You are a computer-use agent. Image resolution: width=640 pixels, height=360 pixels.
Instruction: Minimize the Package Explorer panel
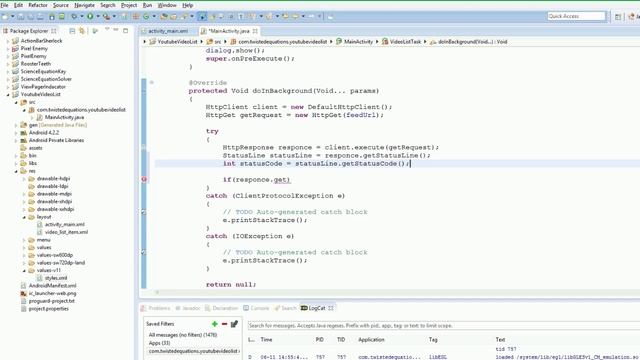pyautogui.click(x=116, y=30)
